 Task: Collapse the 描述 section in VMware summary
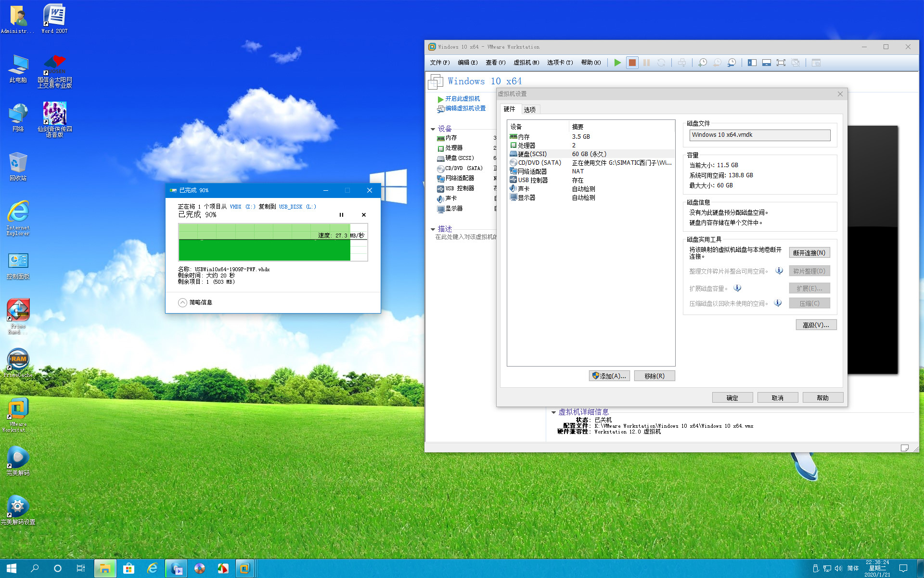tap(433, 229)
